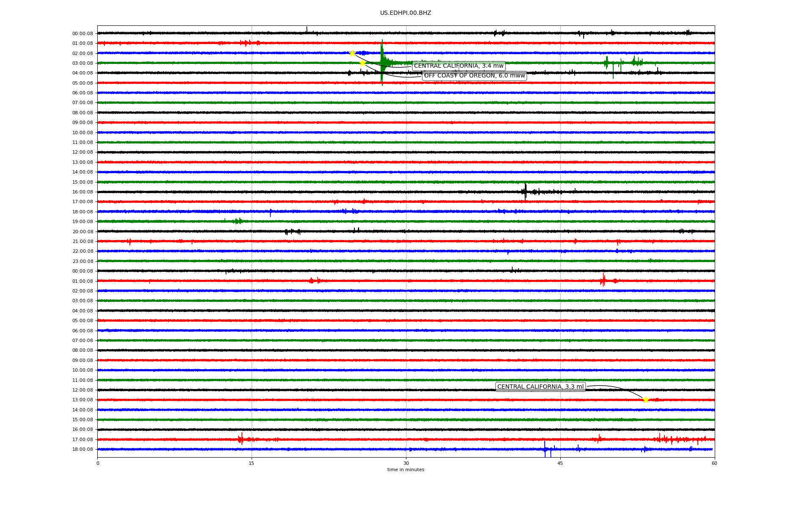Click the red burst on 01:00:08 second-day trace
Image resolution: width=812 pixels, height=508 pixels.
click(603, 280)
